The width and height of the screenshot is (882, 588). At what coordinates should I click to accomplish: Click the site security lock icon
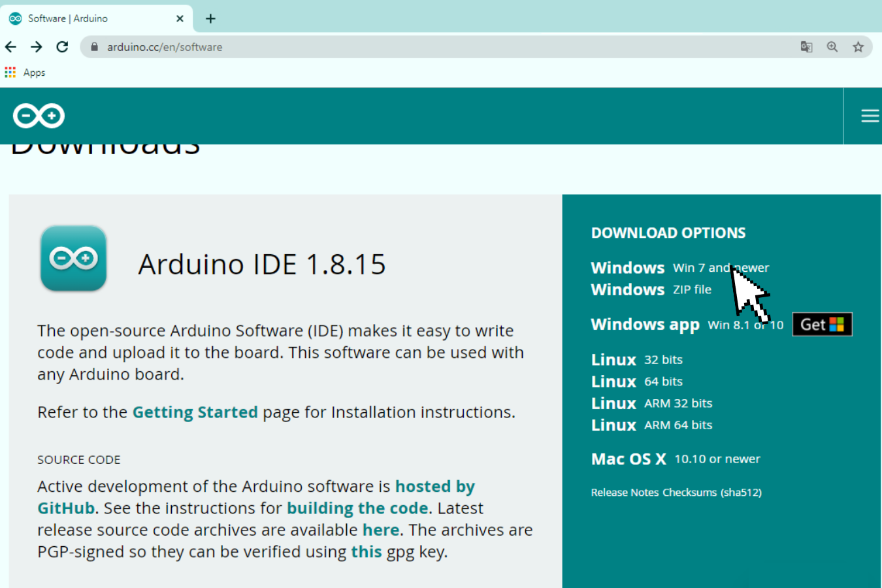tap(93, 46)
